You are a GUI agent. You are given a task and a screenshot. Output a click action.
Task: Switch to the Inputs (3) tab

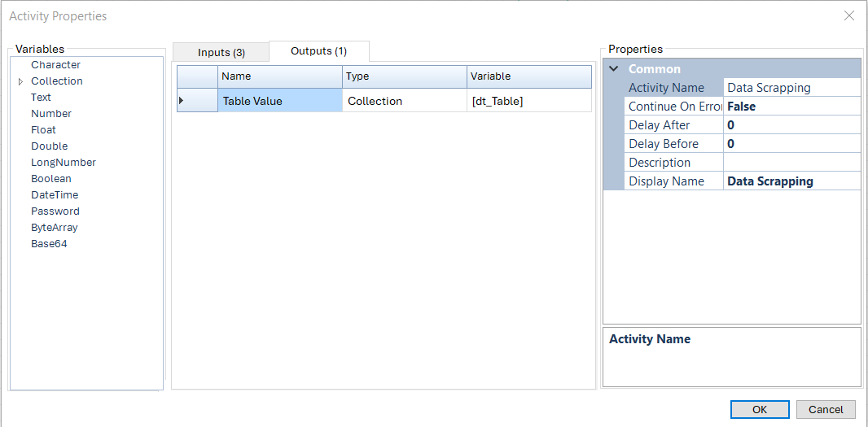coord(221,53)
